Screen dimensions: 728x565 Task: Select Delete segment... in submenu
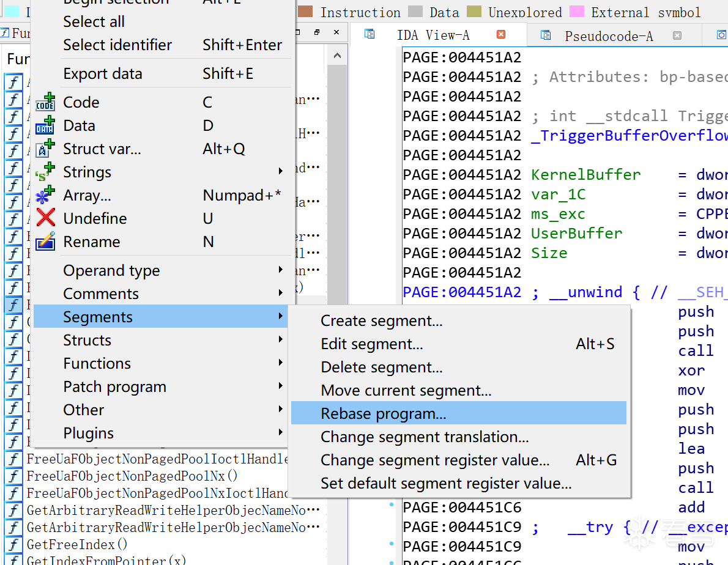459,367
